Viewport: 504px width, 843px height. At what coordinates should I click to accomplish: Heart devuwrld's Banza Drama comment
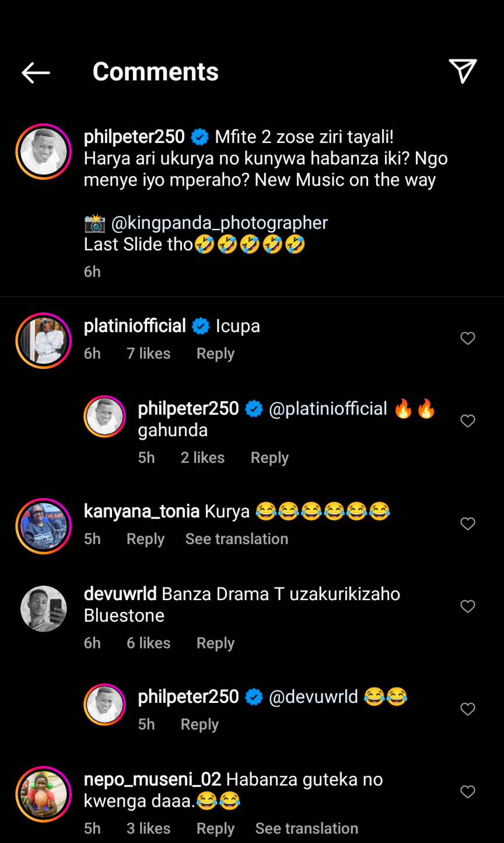[x=468, y=607]
